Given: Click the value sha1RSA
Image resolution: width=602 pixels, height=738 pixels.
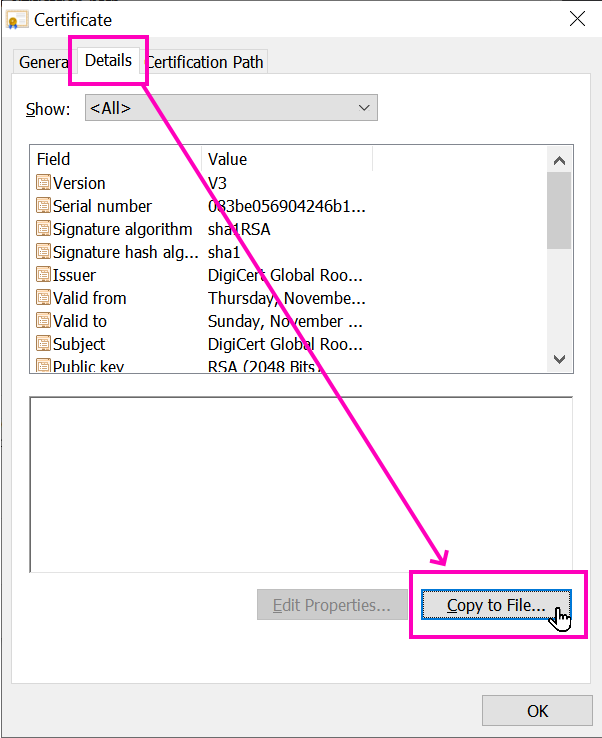Looking at the screenshot, I should pyautogui.click(x=239, y=229).
